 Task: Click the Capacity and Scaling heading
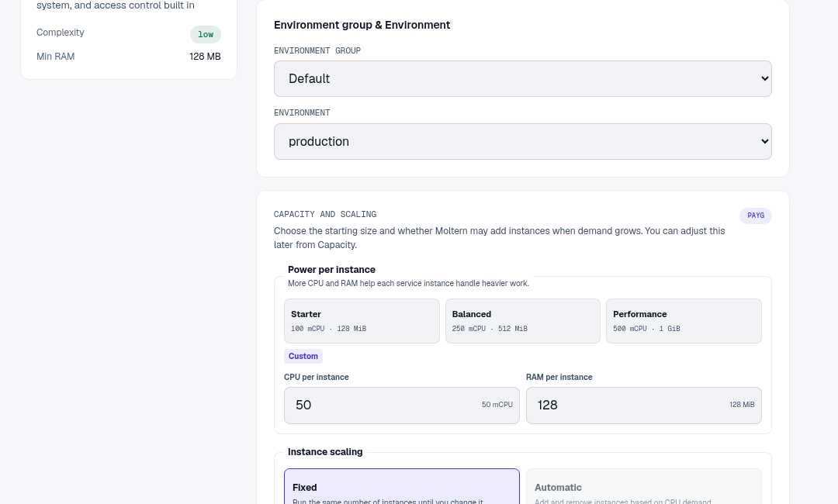tap(325, 214)
